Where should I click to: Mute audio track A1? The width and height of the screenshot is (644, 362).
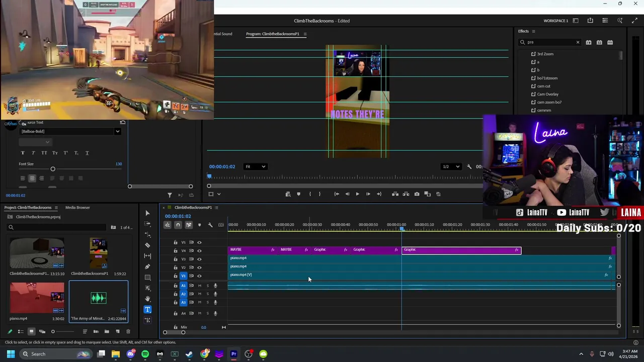point(200,286)
